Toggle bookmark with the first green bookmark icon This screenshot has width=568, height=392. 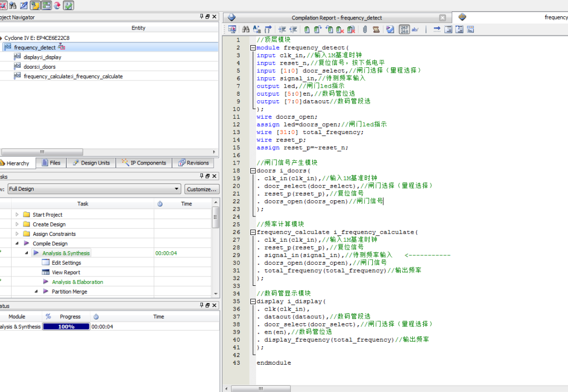pos(307,29)
